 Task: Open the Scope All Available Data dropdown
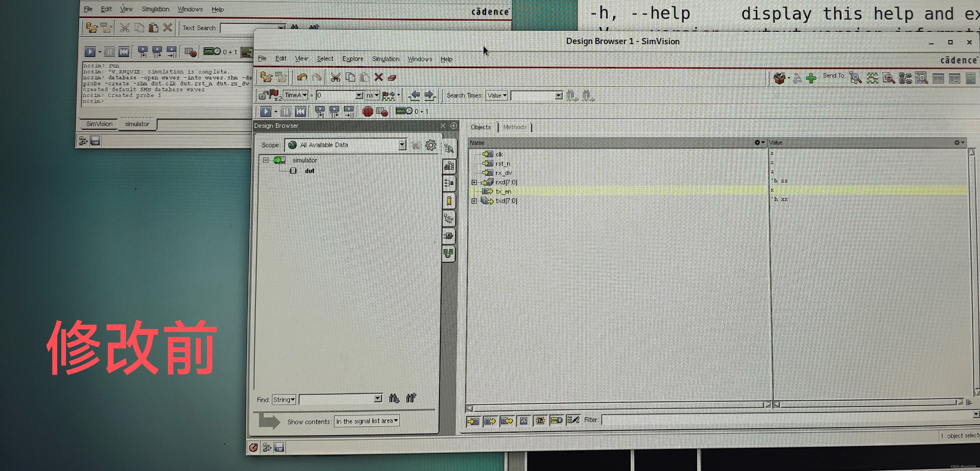click(x=402, y=145)
